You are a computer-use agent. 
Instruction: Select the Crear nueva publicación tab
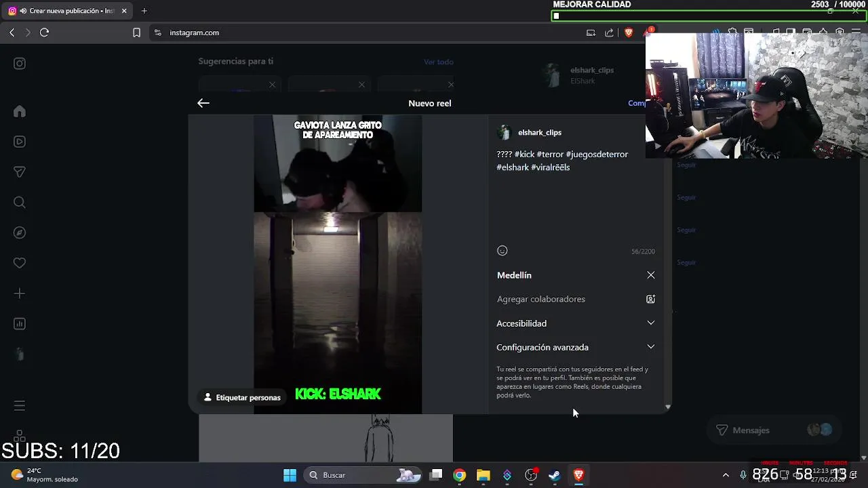68,11
